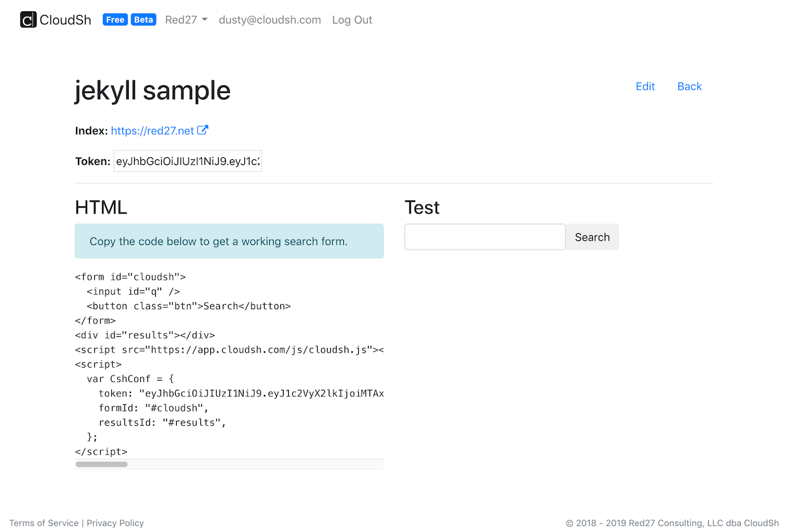Open the dusty@cloudsh.com profile link

pos(270,20)
